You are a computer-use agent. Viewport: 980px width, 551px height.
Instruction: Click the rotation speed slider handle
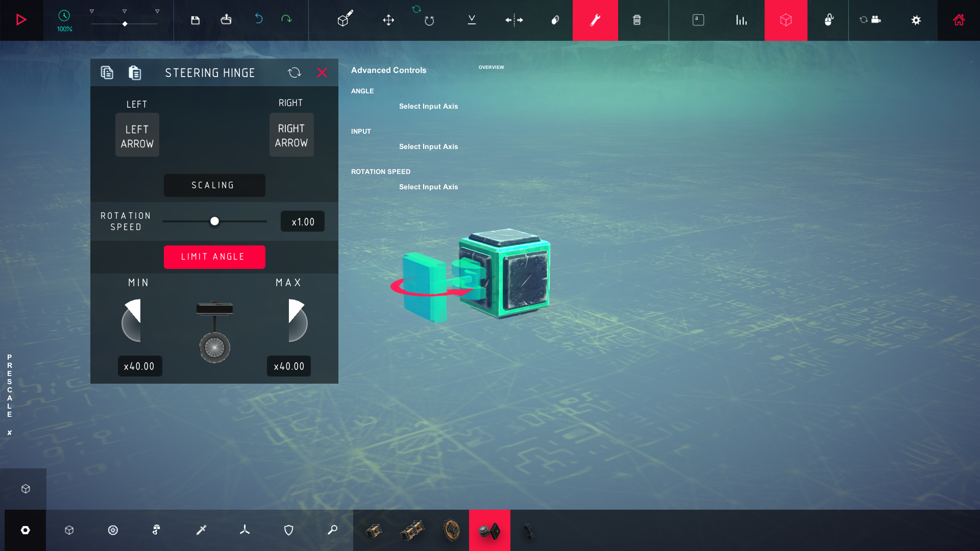pos(214,221)
